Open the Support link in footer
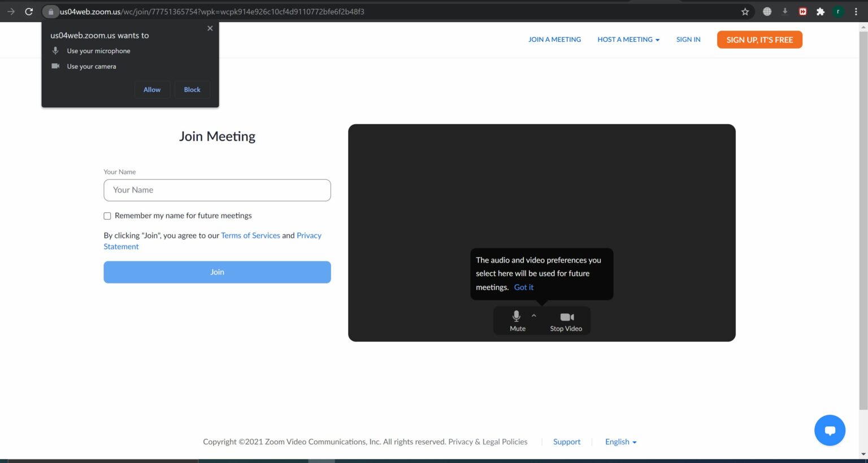This screenshot has width=868, height=463. [x=567, y=442]
